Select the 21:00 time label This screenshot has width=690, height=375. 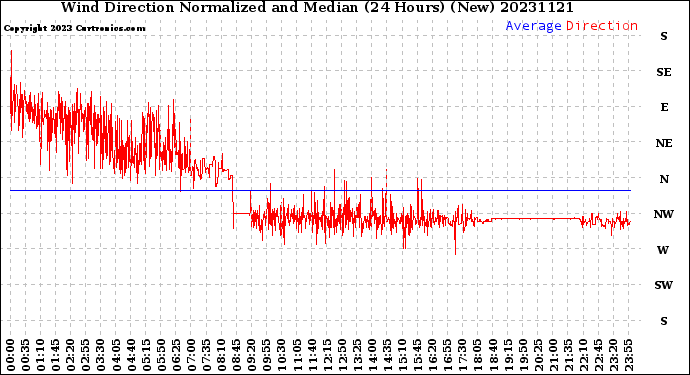coord(554,356)
